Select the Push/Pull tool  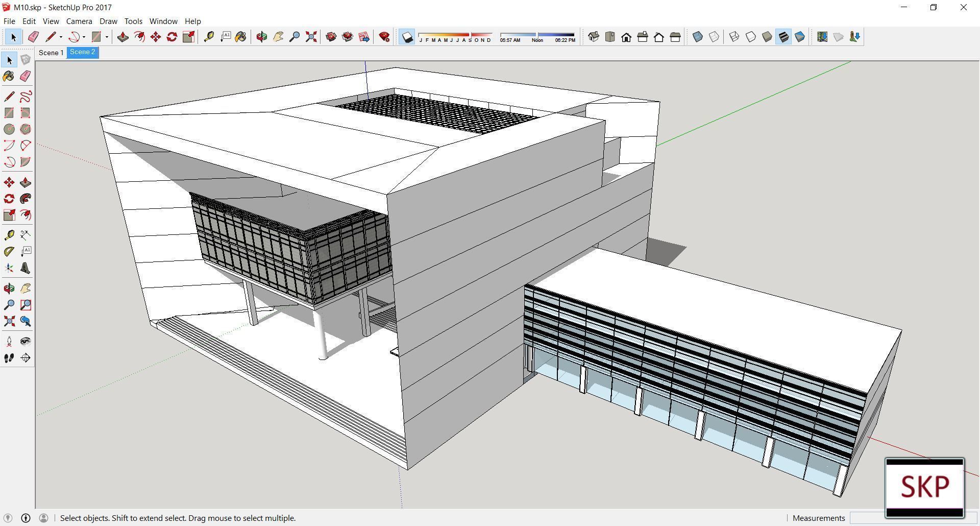[122, 37]
